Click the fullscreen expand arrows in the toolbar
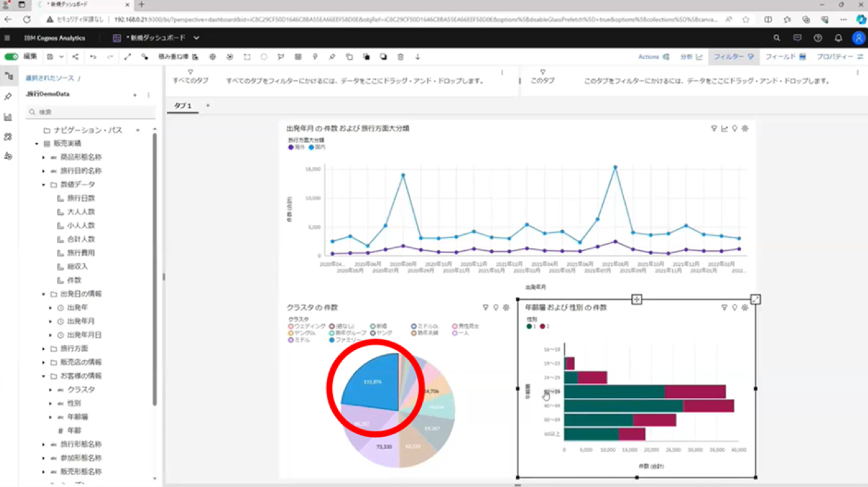 tap(127, 57)
